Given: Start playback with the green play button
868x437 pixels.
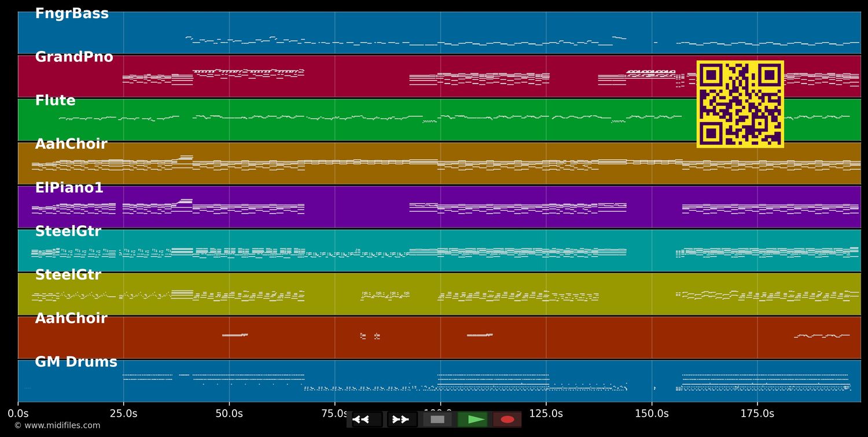Looking at the screenshot, I should tap(473, 420).
